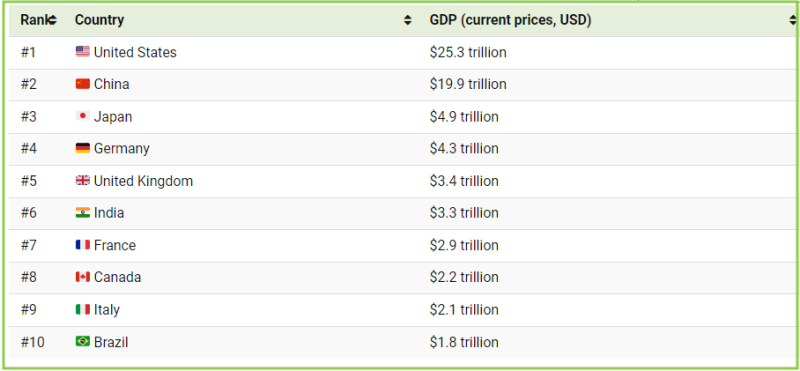Click the France flag icon

click(x=83, y=245)
